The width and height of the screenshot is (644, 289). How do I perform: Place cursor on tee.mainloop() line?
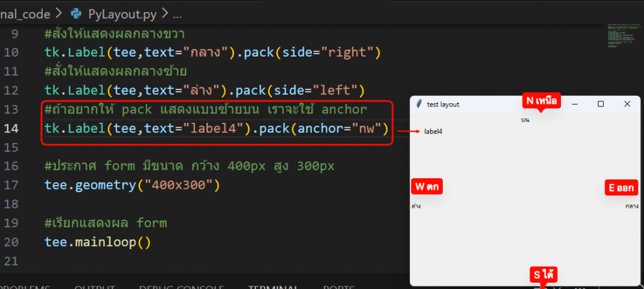[97, 242]
